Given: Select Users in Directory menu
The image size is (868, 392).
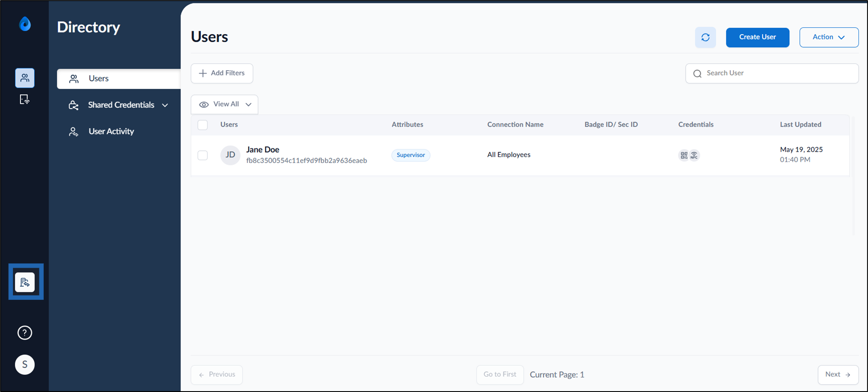Looking at the screenshot, I should 119,79.
